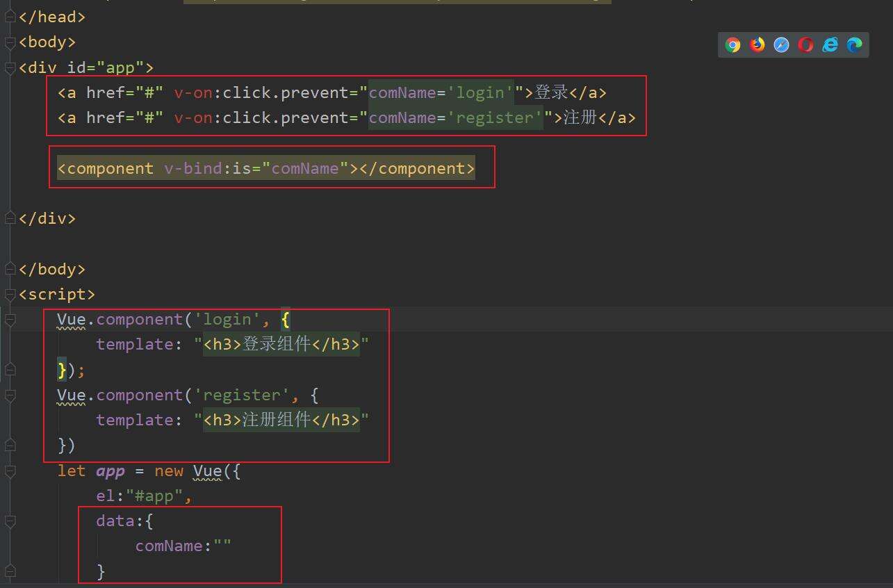Fold the <div id="app"> block
The width and height of the screenshot is (893, 588).
coord(10,68)
